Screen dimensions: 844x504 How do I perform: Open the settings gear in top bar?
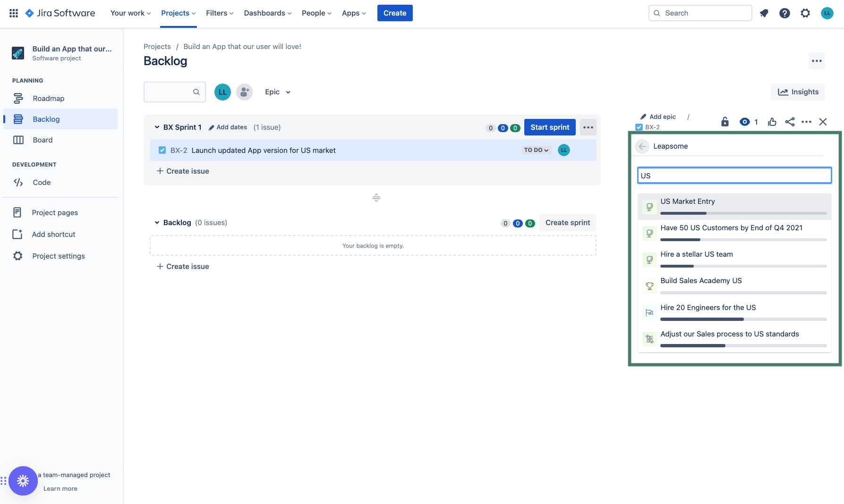pos(805,13)
